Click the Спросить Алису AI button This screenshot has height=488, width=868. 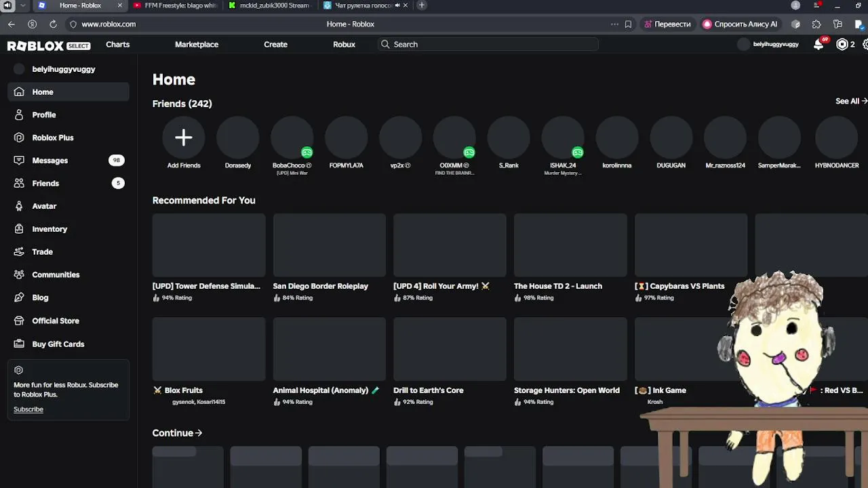tap(740, 24)
